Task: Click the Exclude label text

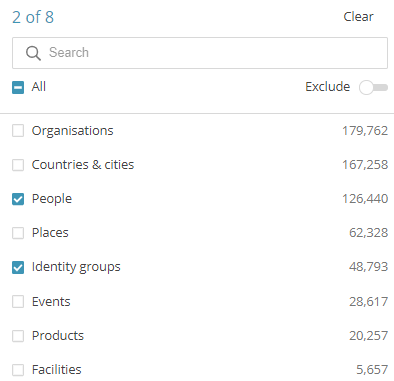Action: pos(328,87)
